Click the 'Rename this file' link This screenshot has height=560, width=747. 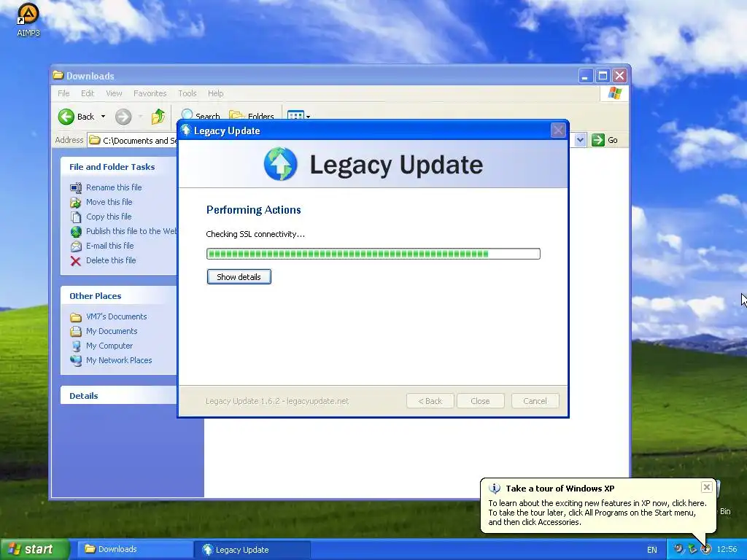pos(114,187)
